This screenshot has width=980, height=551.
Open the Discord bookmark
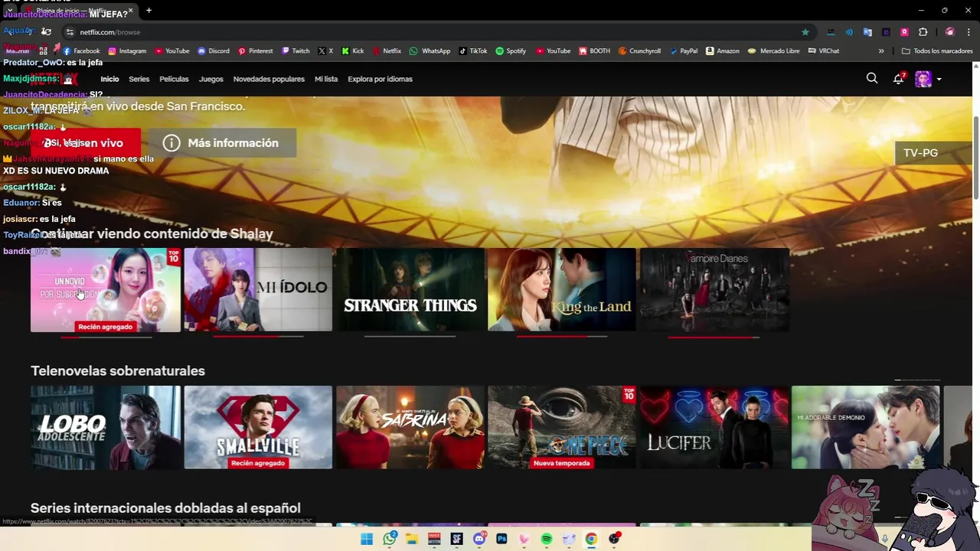pos(214,51)
